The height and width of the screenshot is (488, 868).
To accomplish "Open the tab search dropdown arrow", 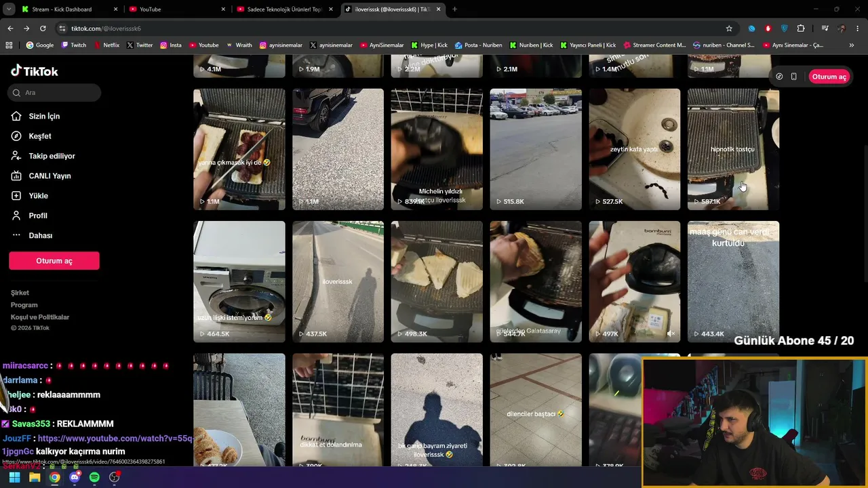I will tap(9, 9).
